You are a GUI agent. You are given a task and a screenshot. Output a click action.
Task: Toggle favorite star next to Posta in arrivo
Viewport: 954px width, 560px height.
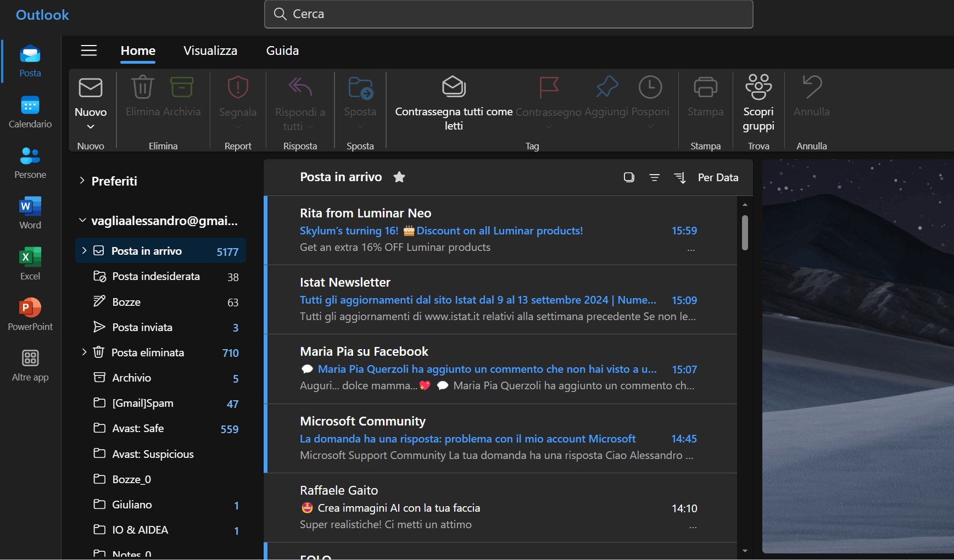tap(399, 177)
